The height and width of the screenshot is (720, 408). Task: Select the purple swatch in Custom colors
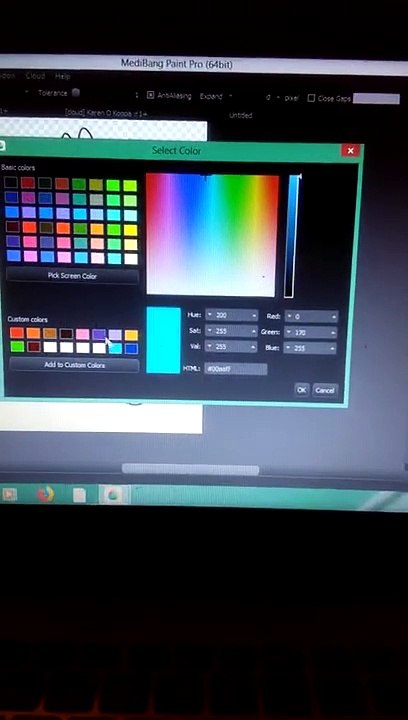point(99,334)
